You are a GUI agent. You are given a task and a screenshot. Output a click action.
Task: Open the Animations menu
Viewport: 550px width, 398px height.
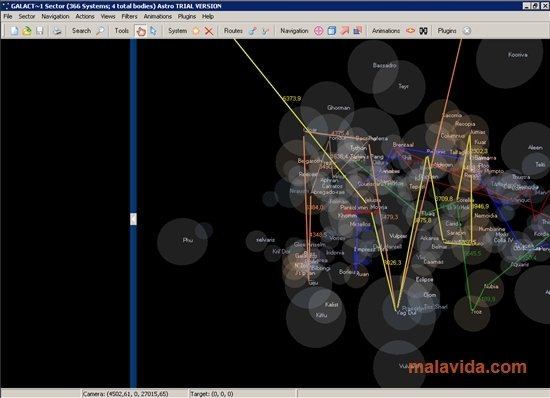pos(157,16)
